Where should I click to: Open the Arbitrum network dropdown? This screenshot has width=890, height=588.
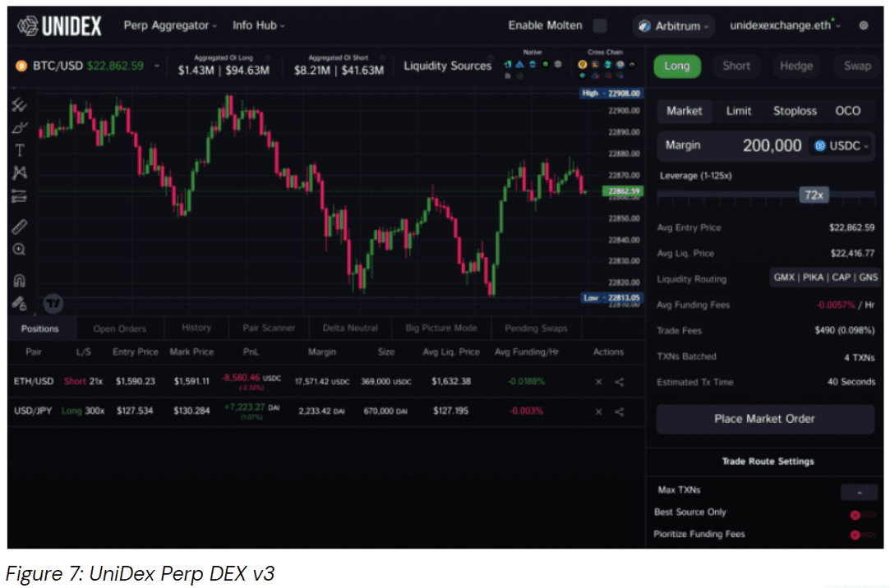pos(673,25)
